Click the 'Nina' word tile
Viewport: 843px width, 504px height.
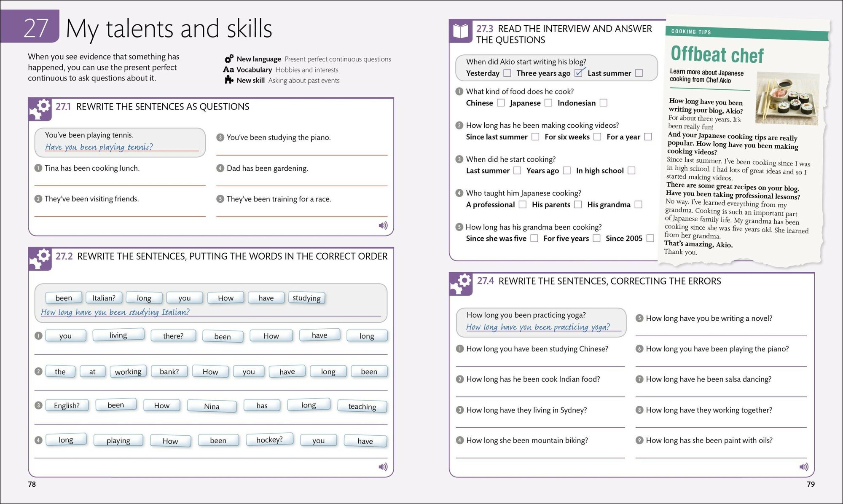pyautogui.click(x=212, y=406)
